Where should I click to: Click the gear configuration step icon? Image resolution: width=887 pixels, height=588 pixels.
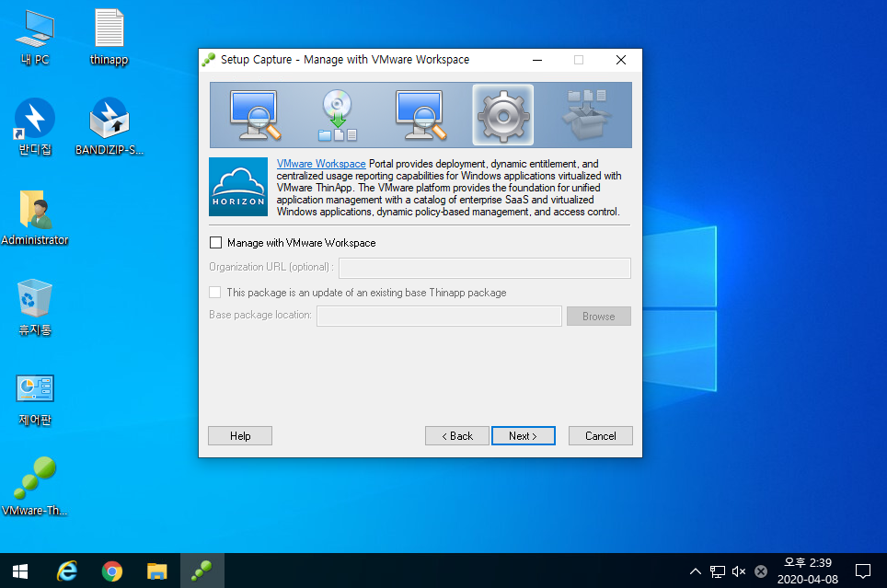tap(503, 115)
